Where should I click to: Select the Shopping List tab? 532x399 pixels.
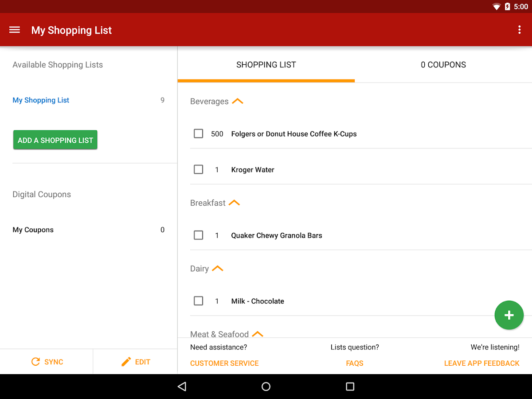pyautogui.click(x=266, y=65)
